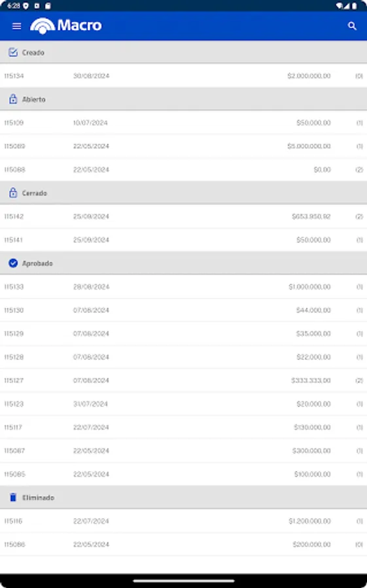Tap the search magnifier icon
The image size is (367, 588).
(352, 26)
